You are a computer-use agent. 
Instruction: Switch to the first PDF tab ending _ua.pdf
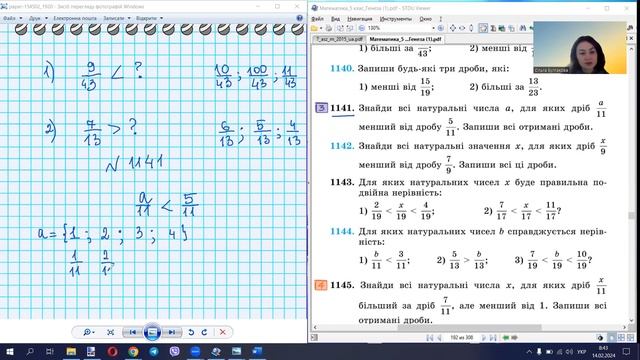coord(339,39)
